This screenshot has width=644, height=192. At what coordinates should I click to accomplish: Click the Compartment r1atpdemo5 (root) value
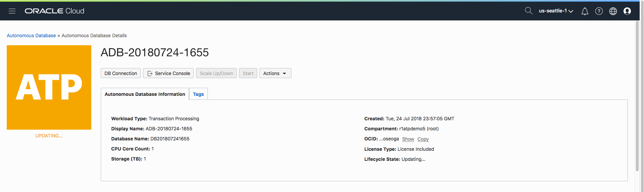(419, 129)
